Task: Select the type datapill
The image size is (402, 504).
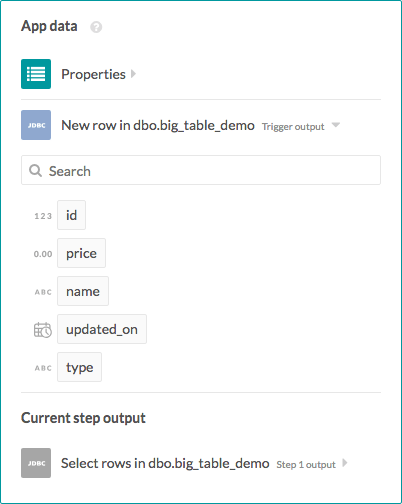Action: (79, 367)
